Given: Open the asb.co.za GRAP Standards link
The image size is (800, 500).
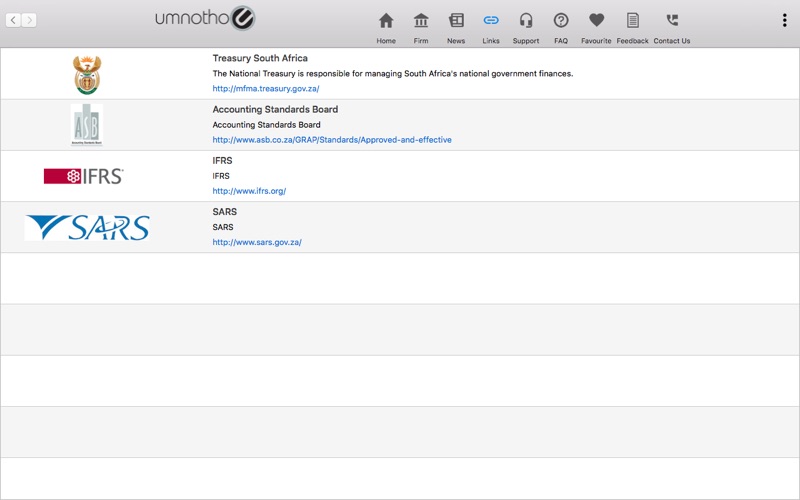Looking at the screenshot, I should pos(332,139).
